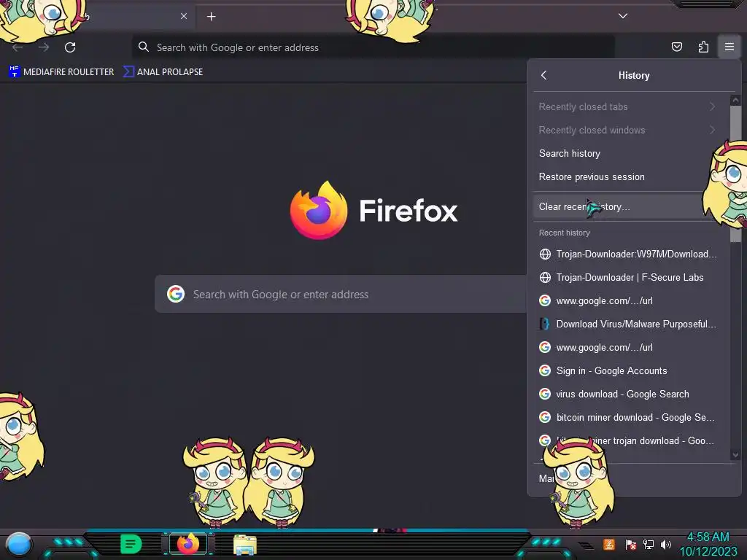Open File Explorer from the taskbar
747x560 pixels.
pyautogui.click(x=245, y=545)
